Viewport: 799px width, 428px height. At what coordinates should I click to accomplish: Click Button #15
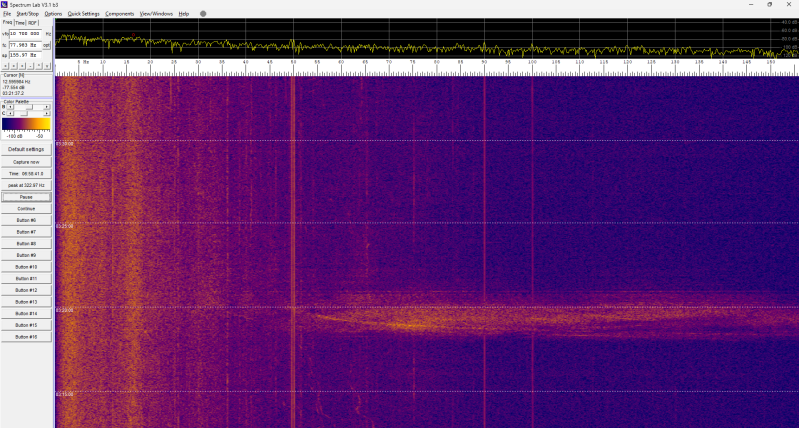point(26,325)
